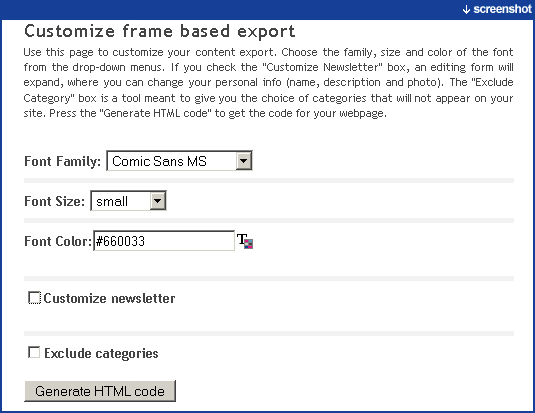Click the gray divider below Font Family
The height and width of the screenshot is (413, 535).
(x=269, y=181)
